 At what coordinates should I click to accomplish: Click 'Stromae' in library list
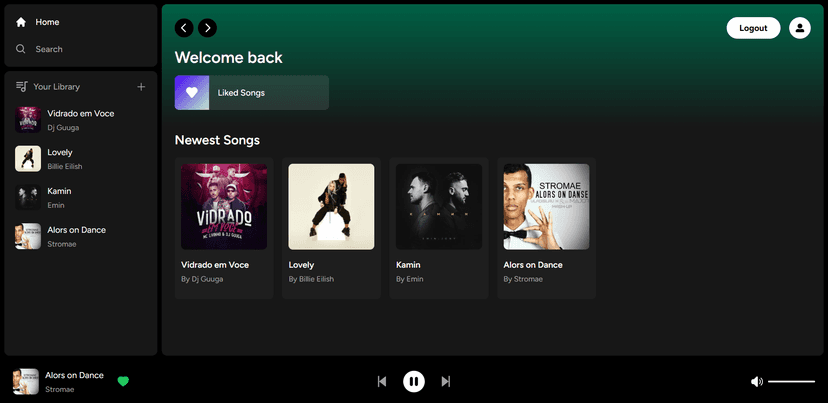pos(62,244)
